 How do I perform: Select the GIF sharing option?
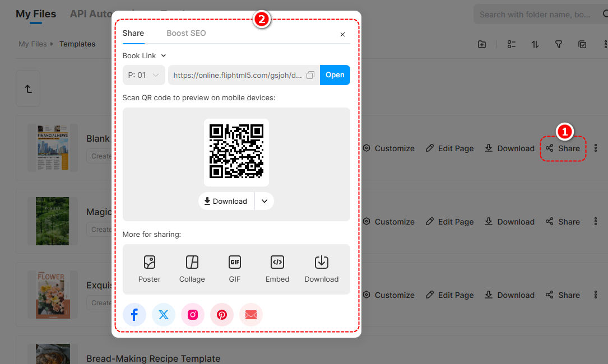point(235,269)
